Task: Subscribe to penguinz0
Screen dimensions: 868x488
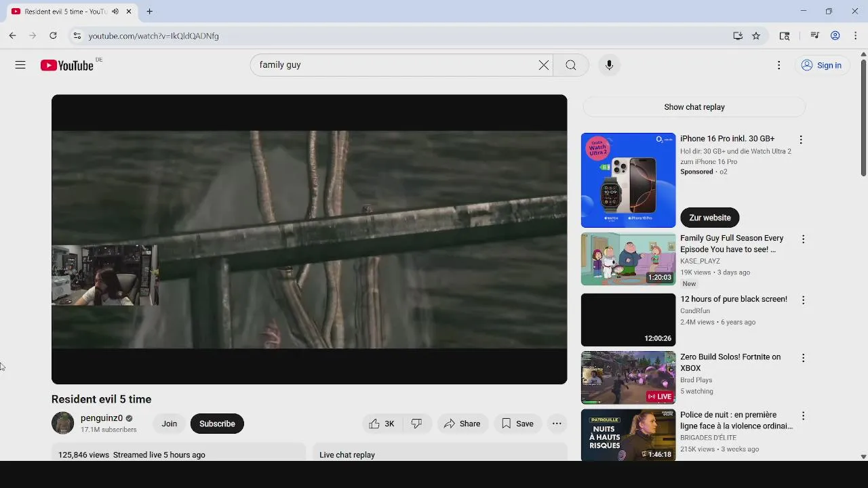Action: click(217, 424)
